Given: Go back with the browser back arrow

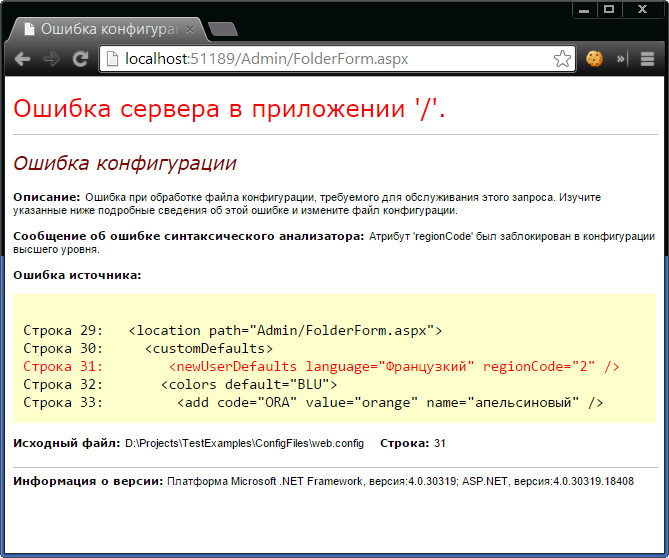Looking at the screenshot, I should tap(22, 59).
